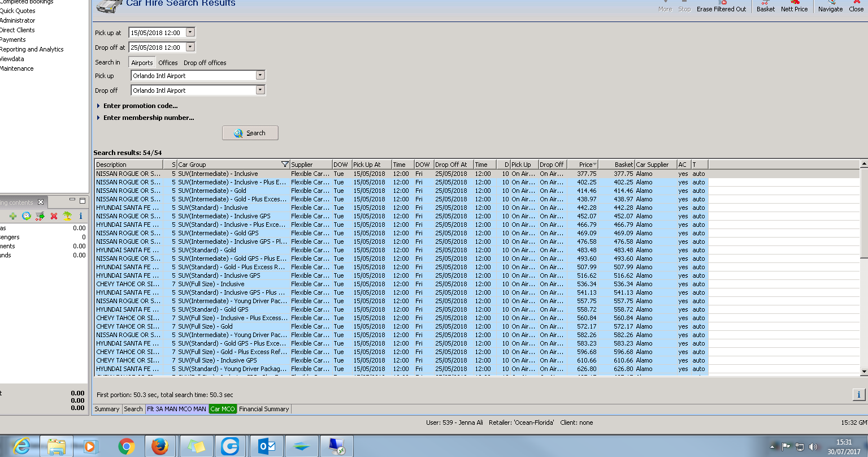This screenshot has width=868, height=457.
Task: Click the Nett Price toolbar button
Action: pyautogui.click(x=794, y=6)
